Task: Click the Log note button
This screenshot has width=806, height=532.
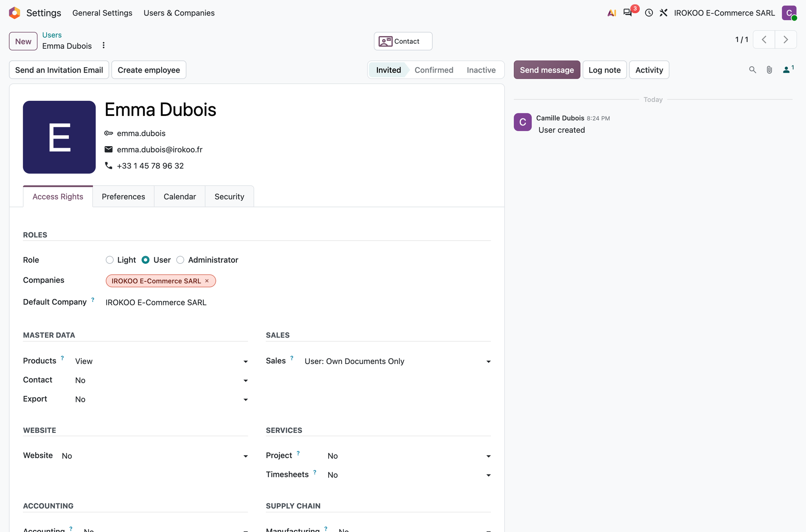Action: pyautogui.click(x=604, y=70)
